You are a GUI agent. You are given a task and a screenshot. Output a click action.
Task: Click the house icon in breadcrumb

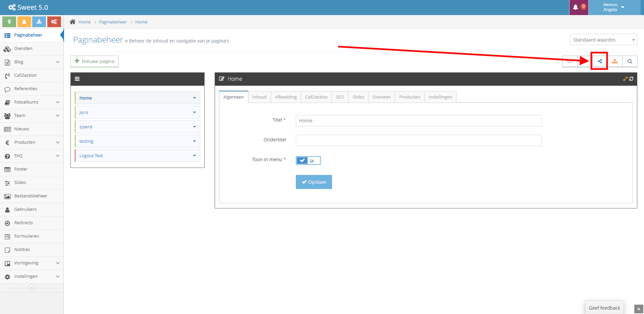(72, 22)
